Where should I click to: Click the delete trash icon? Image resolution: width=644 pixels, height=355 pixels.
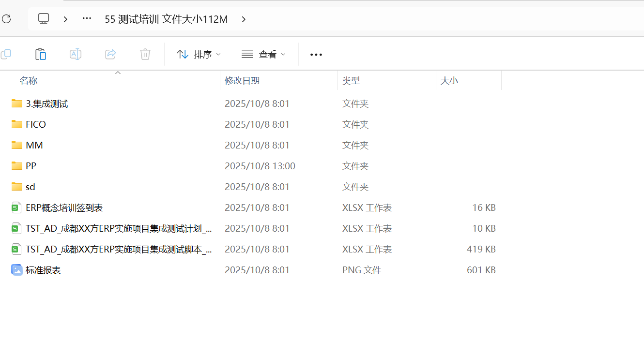pyautogui.click(x=145, y=54)
